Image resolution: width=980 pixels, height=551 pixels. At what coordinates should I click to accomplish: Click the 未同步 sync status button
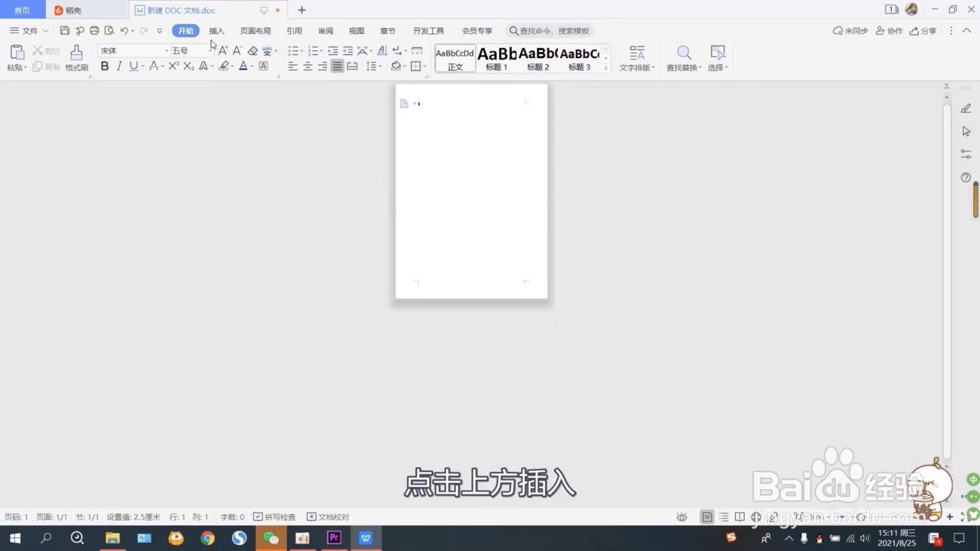850,31
